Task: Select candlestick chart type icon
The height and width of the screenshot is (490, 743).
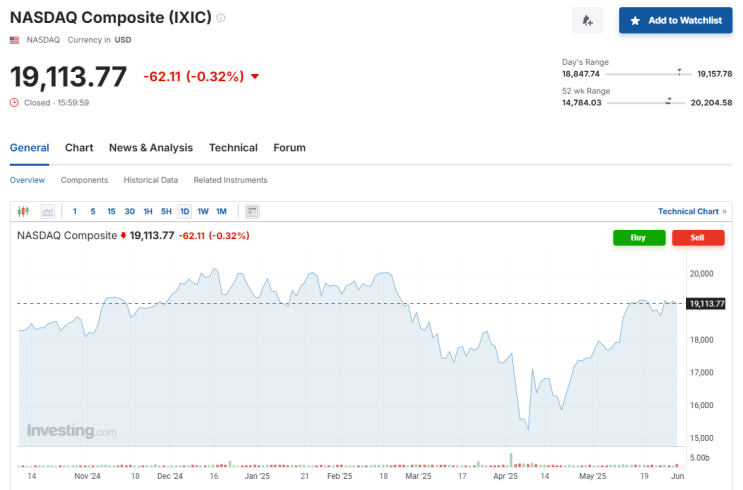Action: coord(23,211)
